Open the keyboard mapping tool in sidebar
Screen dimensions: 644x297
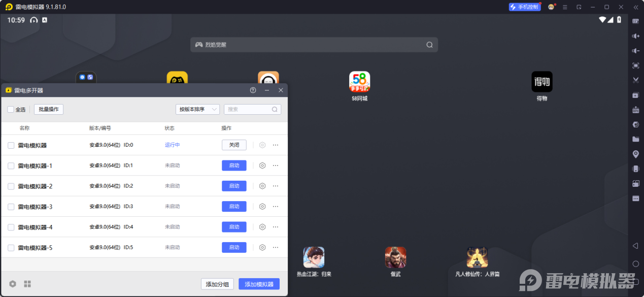coord(635,21)
